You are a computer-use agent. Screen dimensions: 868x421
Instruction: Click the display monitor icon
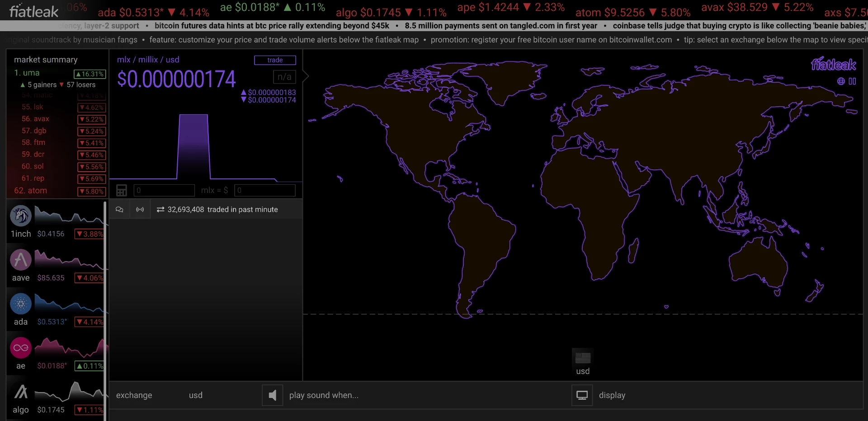coord(582,395)
